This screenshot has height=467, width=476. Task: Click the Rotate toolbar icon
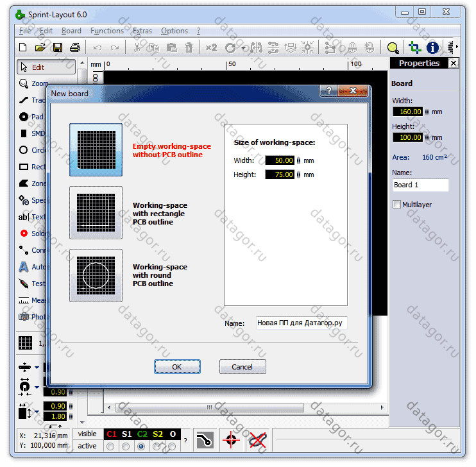point(230,47)
